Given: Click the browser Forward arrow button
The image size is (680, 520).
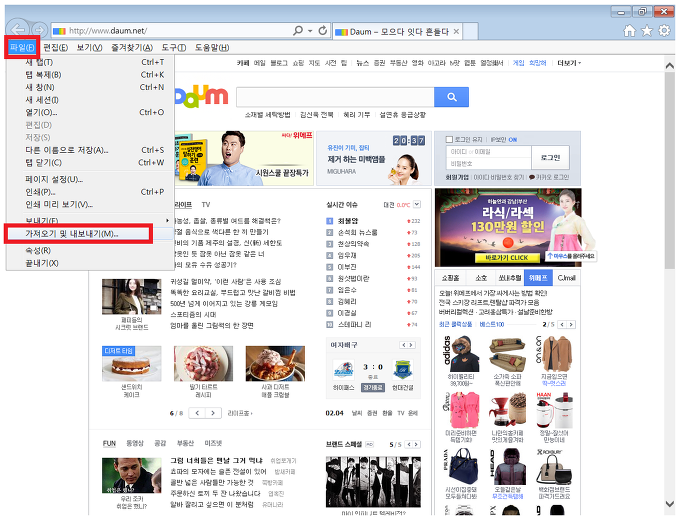Looking at the screenshot, I should point(39,29).
